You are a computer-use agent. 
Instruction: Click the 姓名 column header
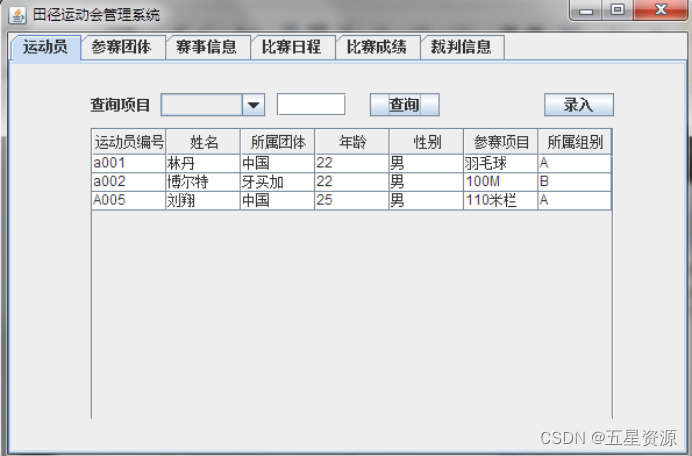click(x=203, y=142)
